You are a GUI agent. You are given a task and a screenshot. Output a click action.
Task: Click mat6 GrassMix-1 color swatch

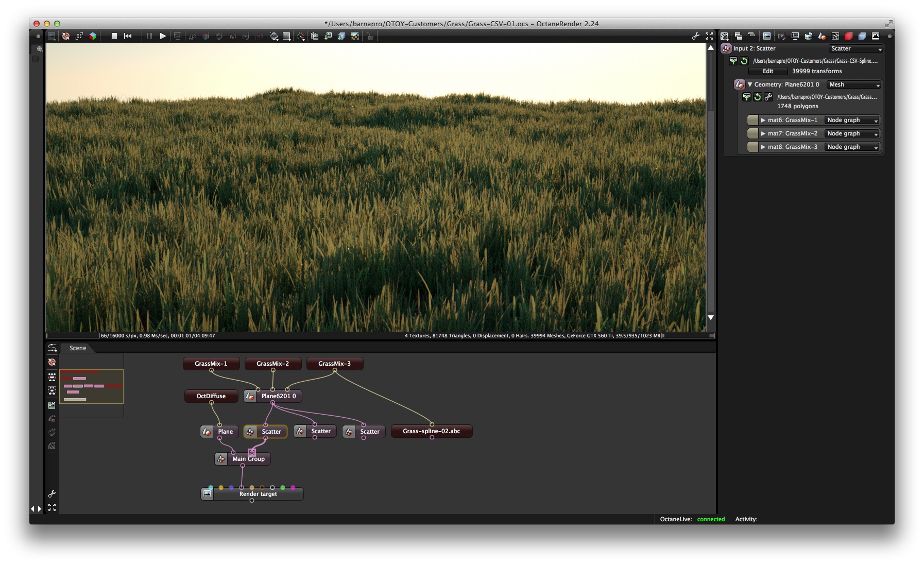click(x=753, y=120)
